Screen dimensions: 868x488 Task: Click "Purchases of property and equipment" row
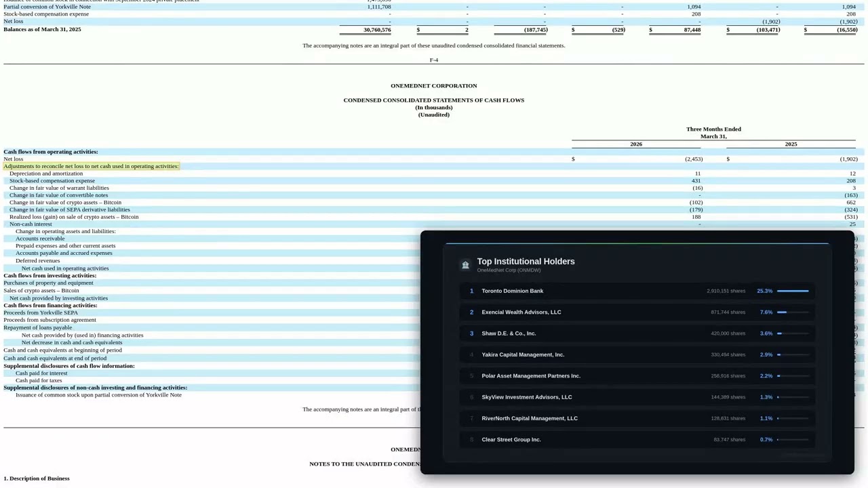click(48, 283)
